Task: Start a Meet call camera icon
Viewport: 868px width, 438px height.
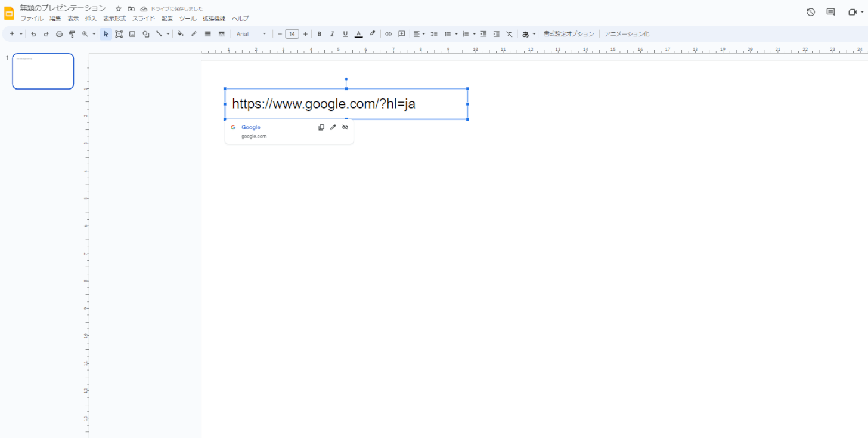Action: (852, 12)
